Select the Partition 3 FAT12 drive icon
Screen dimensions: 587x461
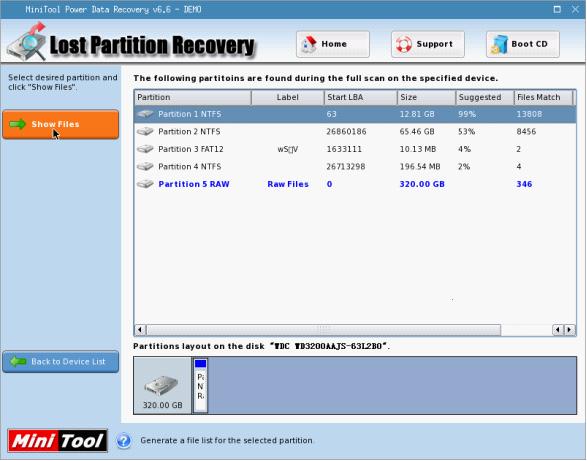[145, 149]
